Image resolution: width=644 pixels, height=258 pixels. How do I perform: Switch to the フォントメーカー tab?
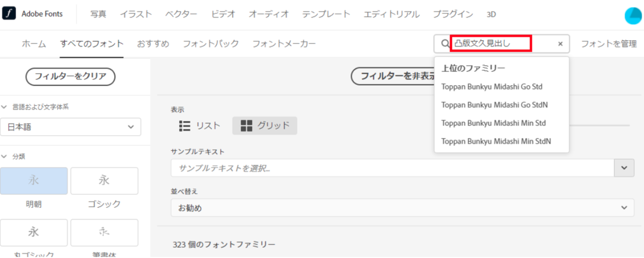284,44
